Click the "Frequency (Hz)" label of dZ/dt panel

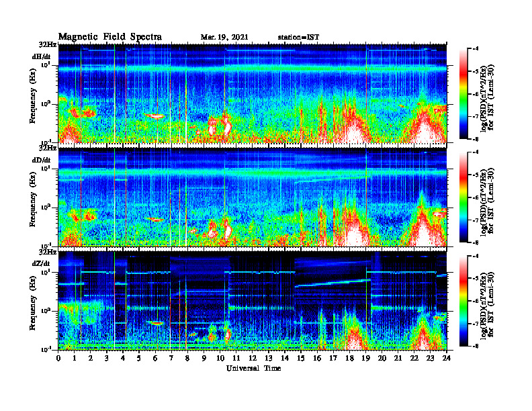[32, 303]
